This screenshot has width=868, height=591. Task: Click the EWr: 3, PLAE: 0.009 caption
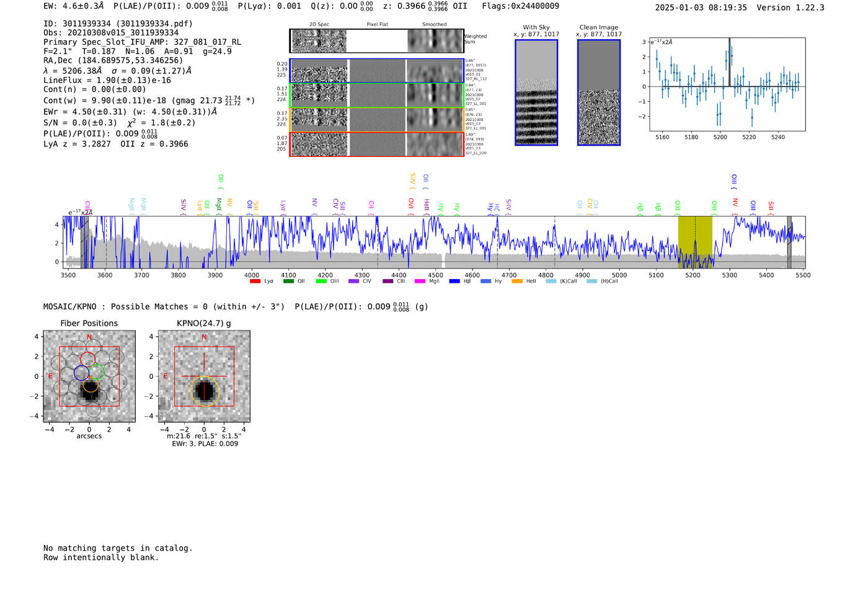coord(205,444)
